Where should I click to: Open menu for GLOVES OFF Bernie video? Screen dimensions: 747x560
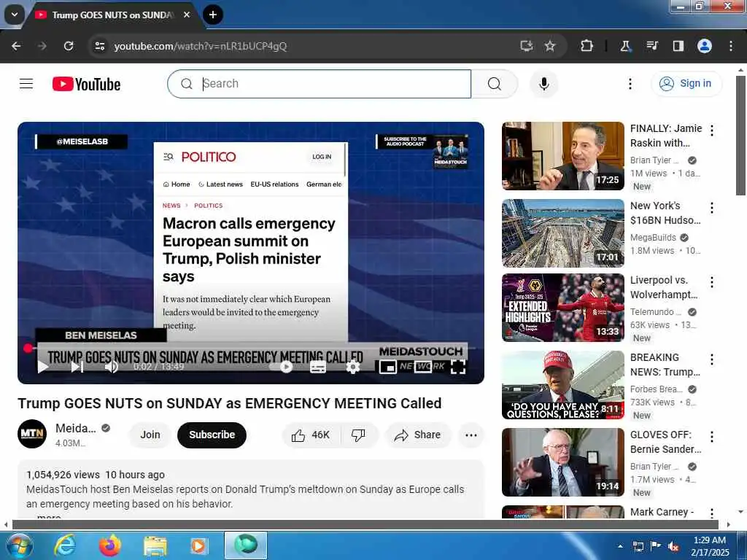(711, 437)
